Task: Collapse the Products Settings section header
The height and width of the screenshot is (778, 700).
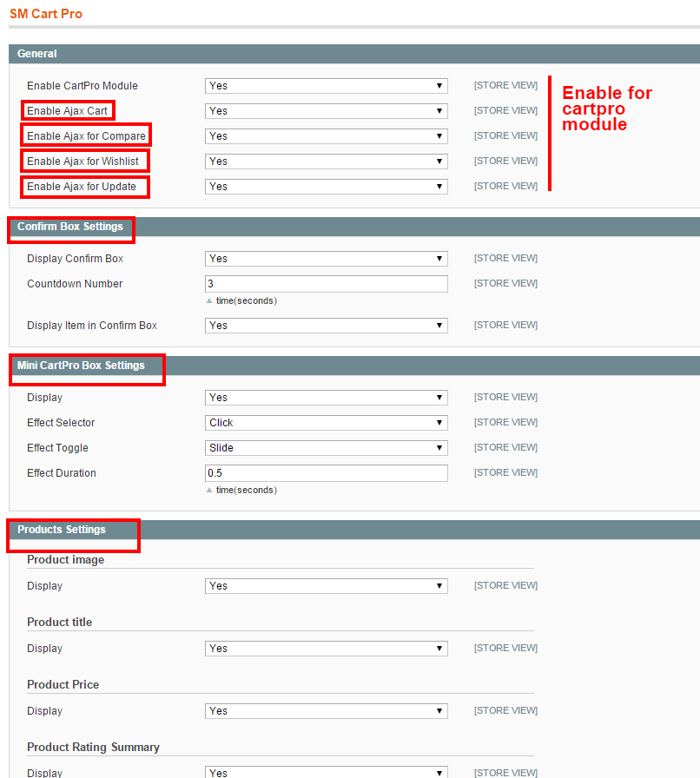Action: [354, 530]
